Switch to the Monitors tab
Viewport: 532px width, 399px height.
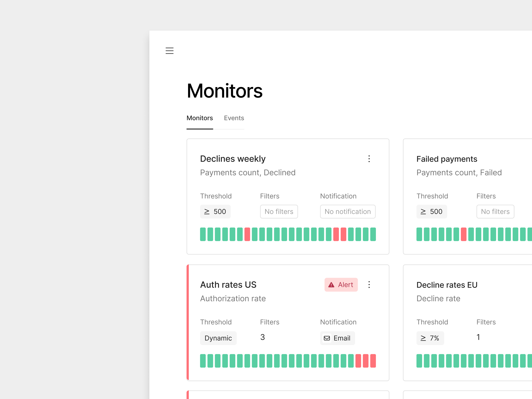click(200, 118)
